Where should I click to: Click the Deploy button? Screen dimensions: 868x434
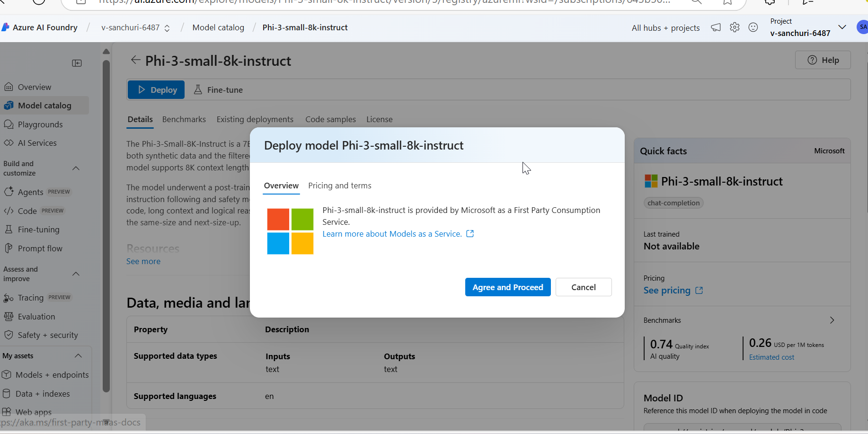tap(156, 89)
